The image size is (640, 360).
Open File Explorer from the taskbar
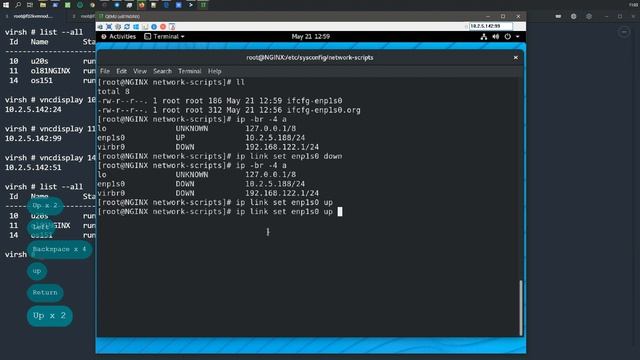coord(42,5)
